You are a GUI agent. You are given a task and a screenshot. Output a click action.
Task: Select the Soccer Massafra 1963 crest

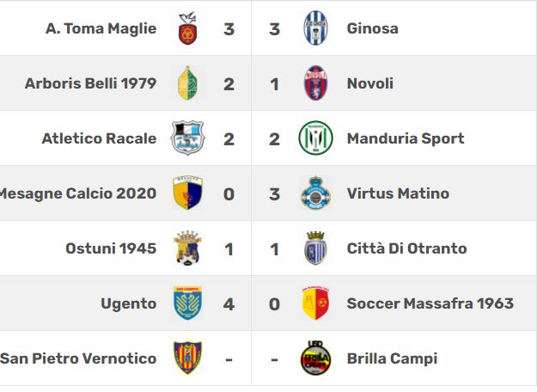click(x=315, y=303)
